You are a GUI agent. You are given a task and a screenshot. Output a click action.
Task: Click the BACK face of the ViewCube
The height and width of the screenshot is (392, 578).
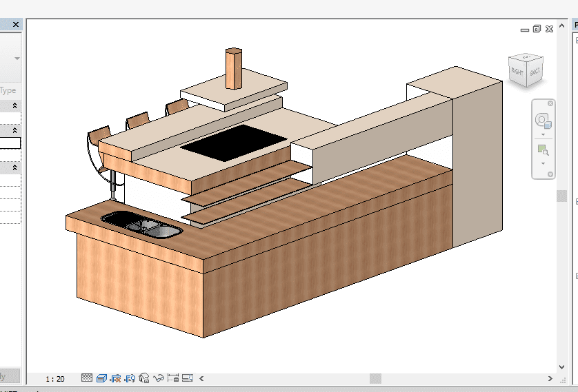pos(535,71)
